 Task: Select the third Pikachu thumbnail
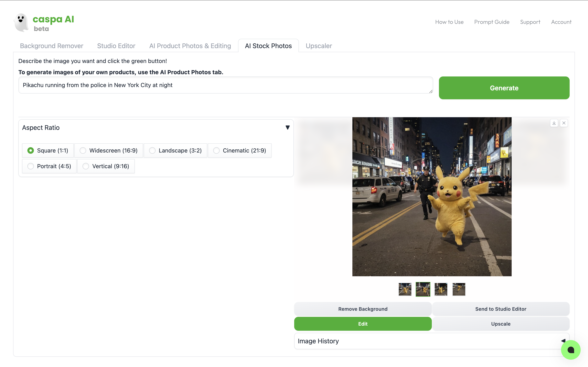[441, 289]
